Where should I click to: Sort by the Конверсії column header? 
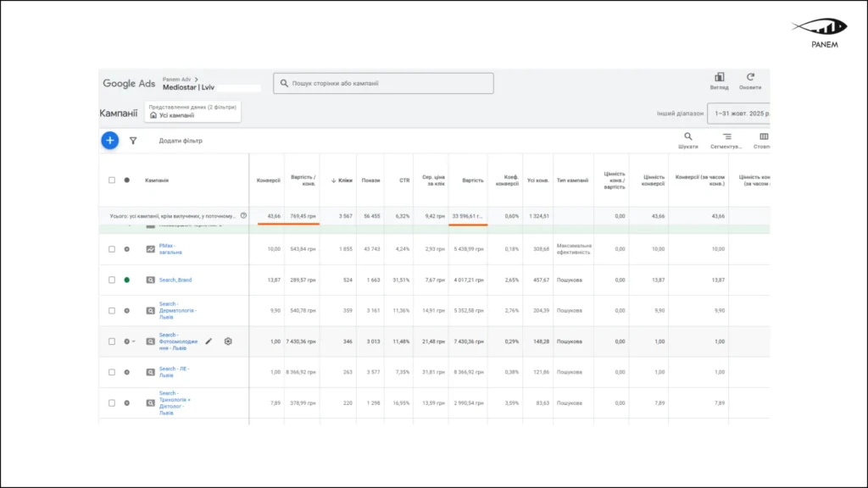[269, 180]
